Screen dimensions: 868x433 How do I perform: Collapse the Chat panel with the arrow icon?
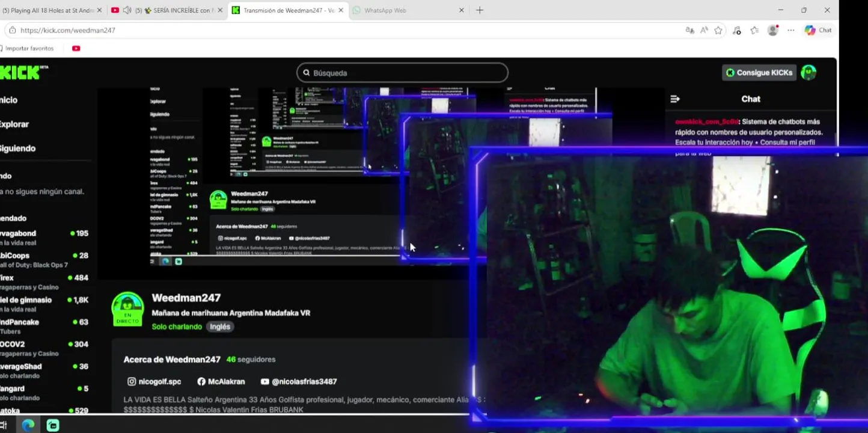pos(675,99)
